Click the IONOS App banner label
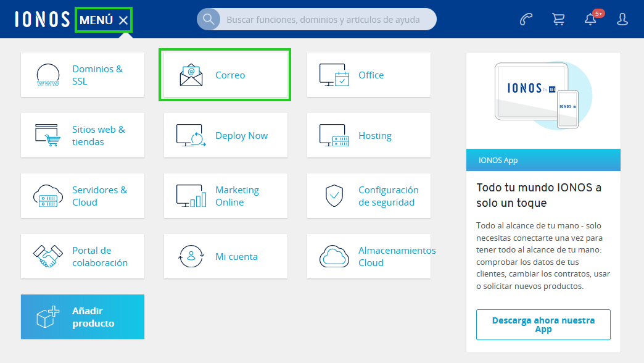 pyautogui.click(x=498, y=161)
